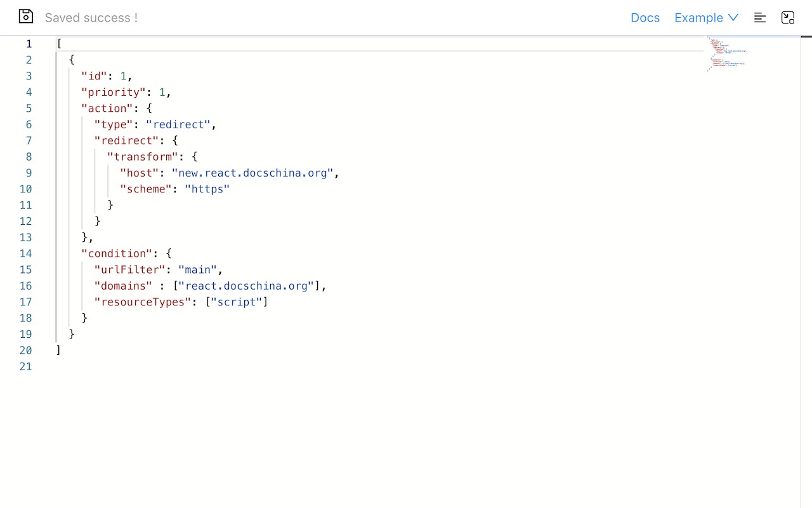Click line number 1 in the gutter
Image resolution: width=812 pixels, height=508 pixels.
(29, 44)
